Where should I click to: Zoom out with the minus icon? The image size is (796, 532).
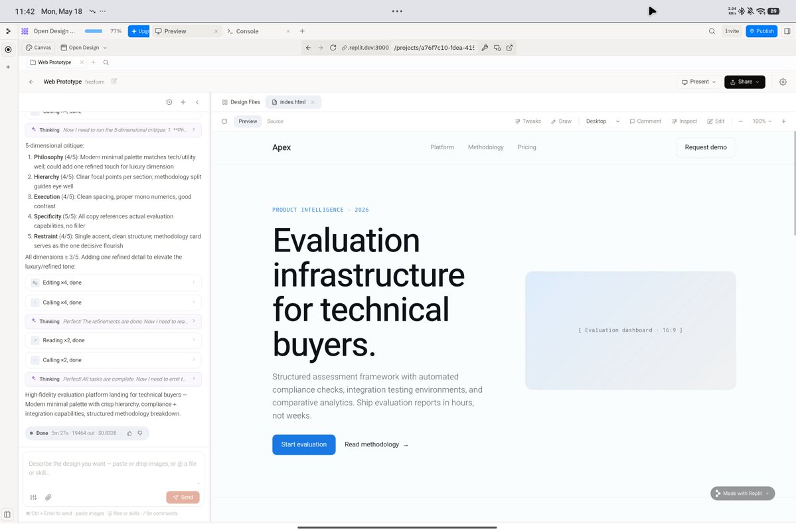(x=741, y=121)
